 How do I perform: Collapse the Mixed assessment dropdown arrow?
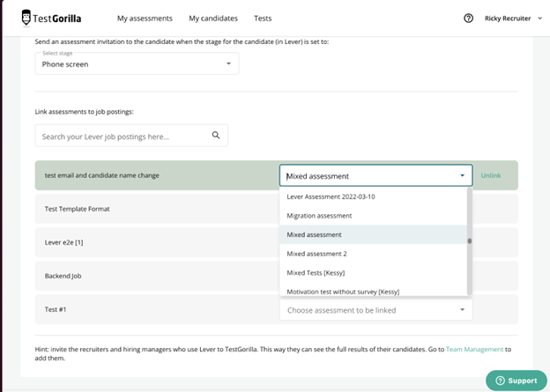point(463,175)
